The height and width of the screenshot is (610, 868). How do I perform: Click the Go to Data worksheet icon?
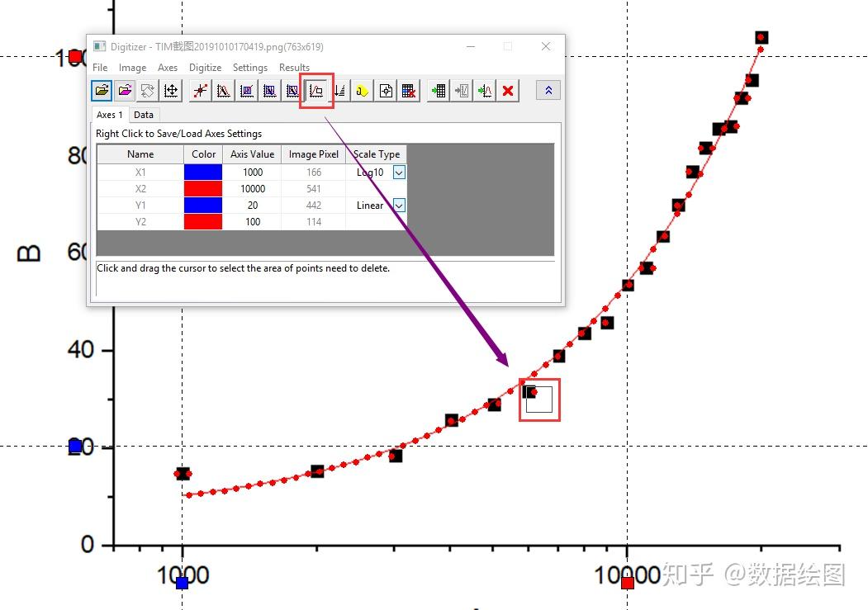pos(439,91)
